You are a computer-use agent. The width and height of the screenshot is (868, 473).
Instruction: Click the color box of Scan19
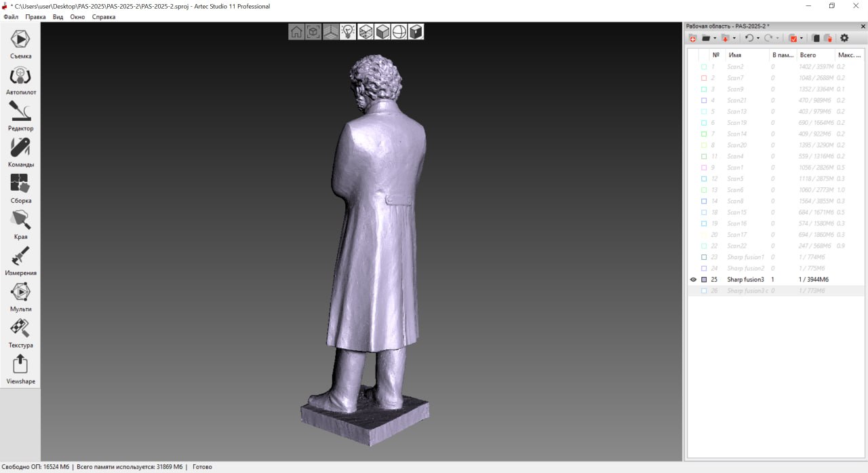click(x=704, y=123)
